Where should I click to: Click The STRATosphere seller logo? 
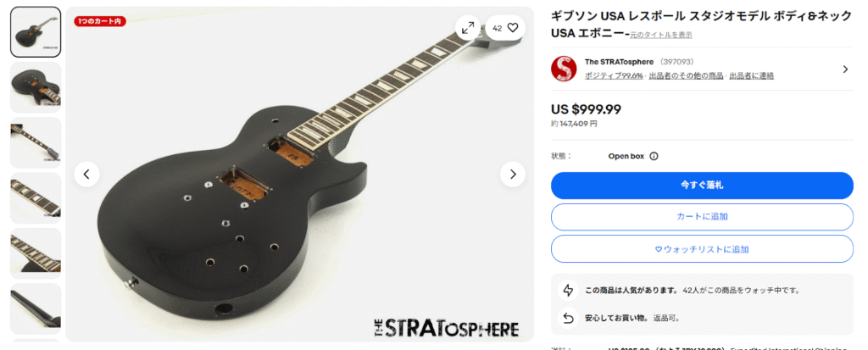click(x=564, y=69)
